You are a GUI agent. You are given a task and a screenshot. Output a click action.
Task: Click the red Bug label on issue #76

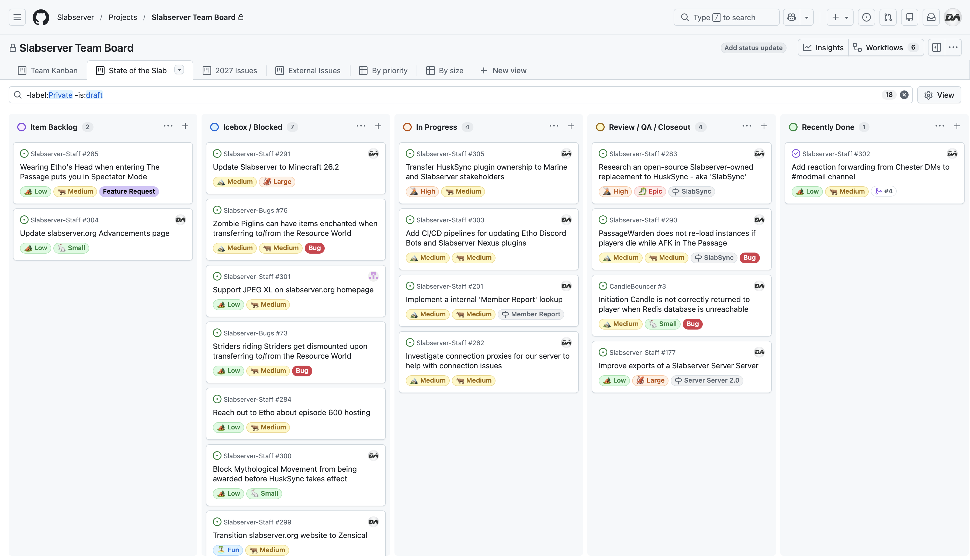pyautogui.click(x=314, y=248)
